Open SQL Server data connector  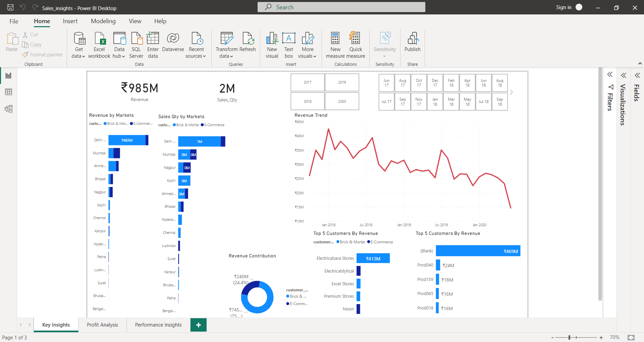tap(136, 45)
